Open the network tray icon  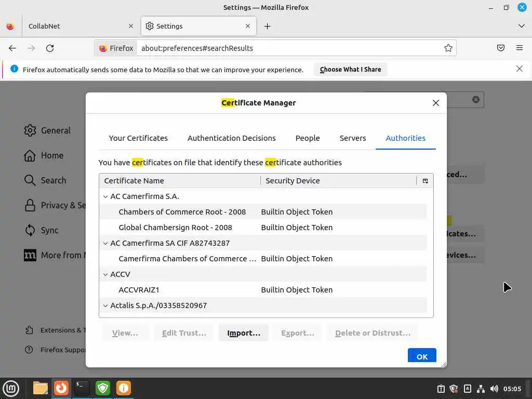[481, 389]
